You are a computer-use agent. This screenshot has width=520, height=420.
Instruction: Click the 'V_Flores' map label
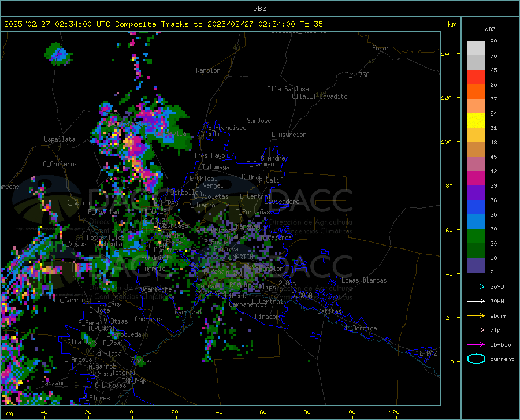click(x=96, y=398)
